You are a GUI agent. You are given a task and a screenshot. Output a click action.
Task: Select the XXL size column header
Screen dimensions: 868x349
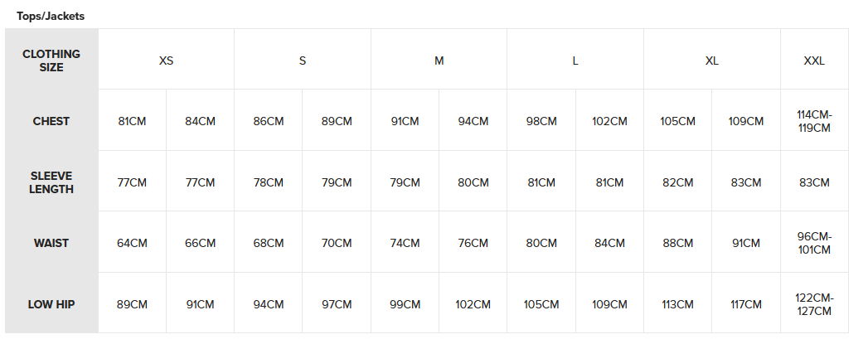814,61
